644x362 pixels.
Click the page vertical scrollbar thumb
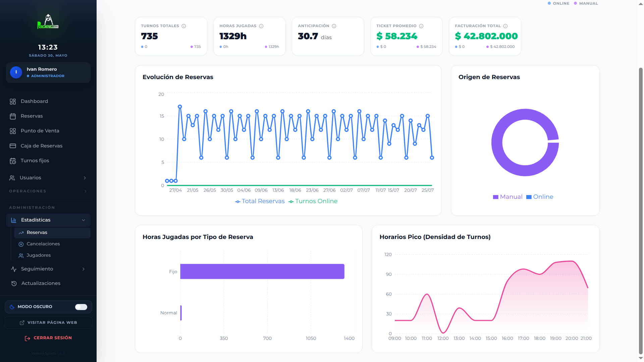[641, 211]
